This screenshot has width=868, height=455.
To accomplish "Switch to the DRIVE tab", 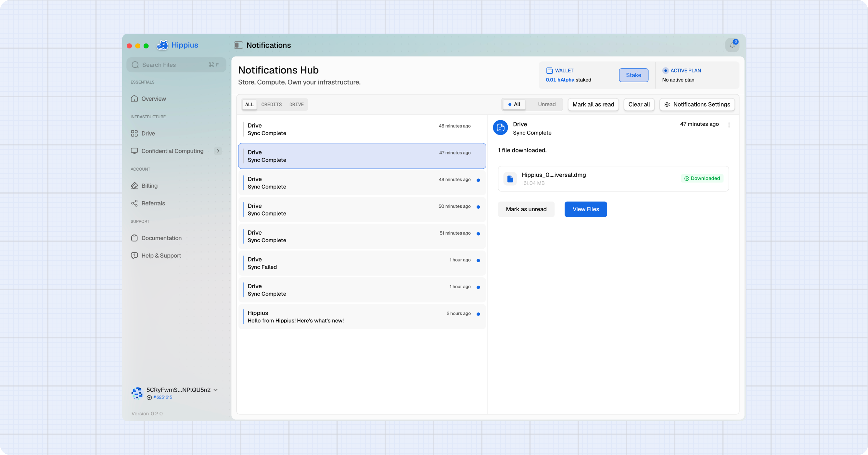I will pos(297,104).
